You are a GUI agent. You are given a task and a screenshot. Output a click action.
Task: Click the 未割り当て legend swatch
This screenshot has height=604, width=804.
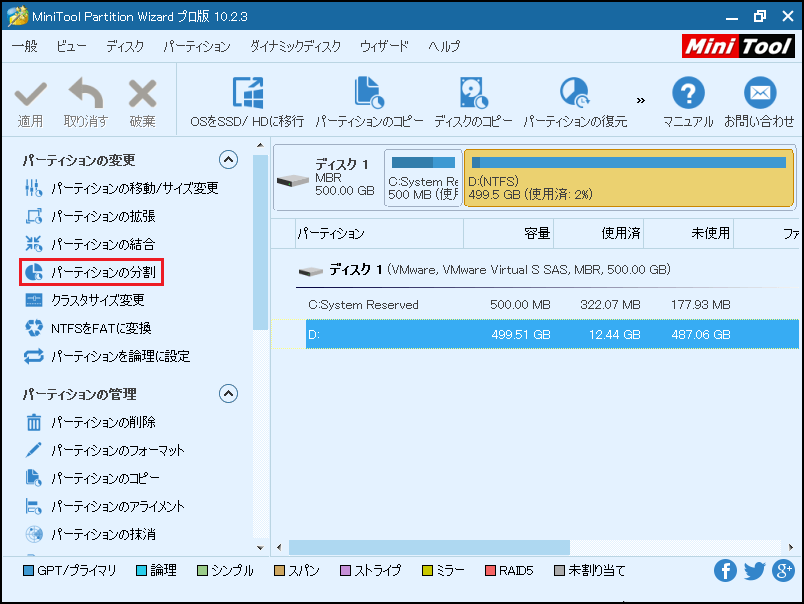[559, 570]
